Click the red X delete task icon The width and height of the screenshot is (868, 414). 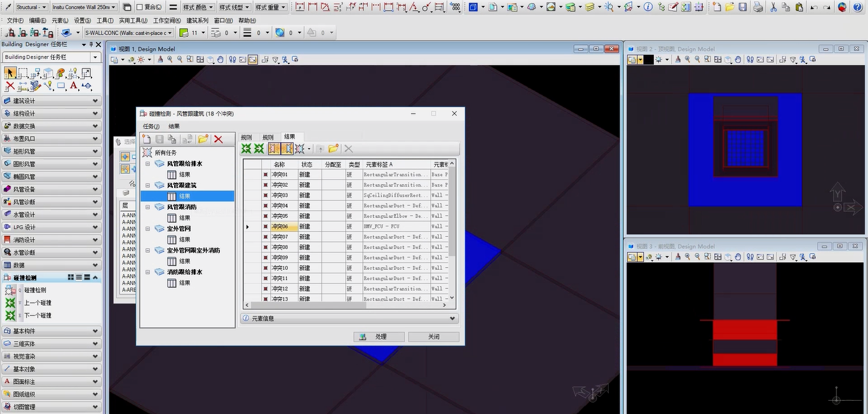click(x=219, y=139)
